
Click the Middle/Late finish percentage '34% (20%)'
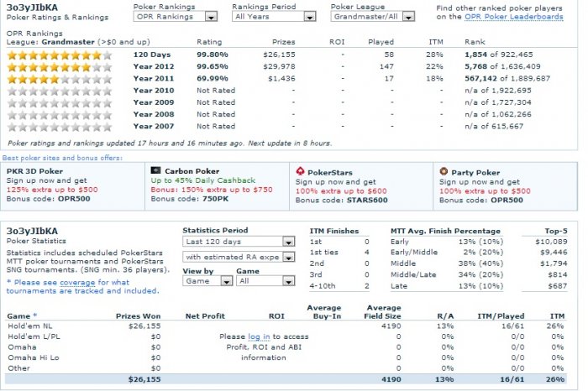point(480,275)
